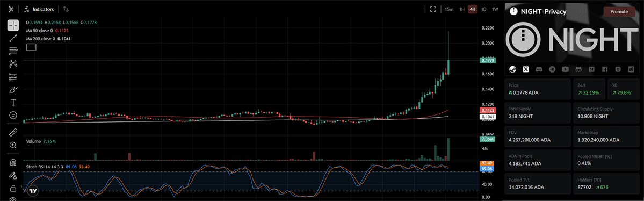
Task: Click the Price 0.1778 ADA card
Action: pos(538,89)
